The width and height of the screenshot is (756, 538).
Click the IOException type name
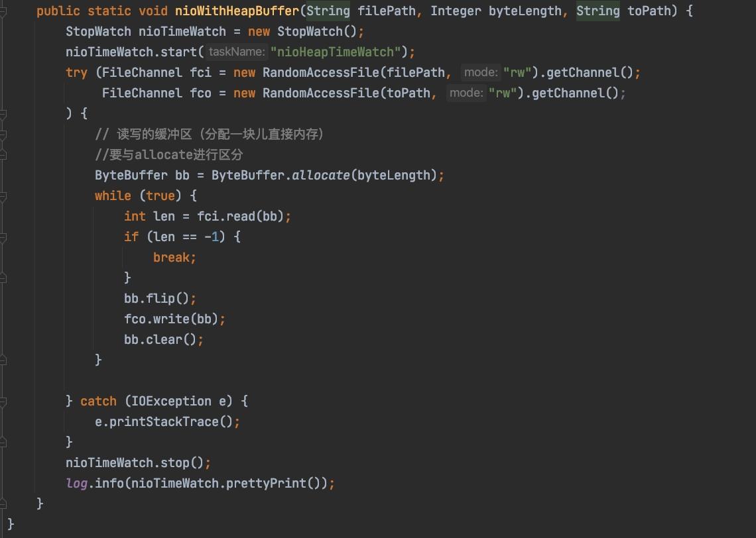click(x=171, y=402)
